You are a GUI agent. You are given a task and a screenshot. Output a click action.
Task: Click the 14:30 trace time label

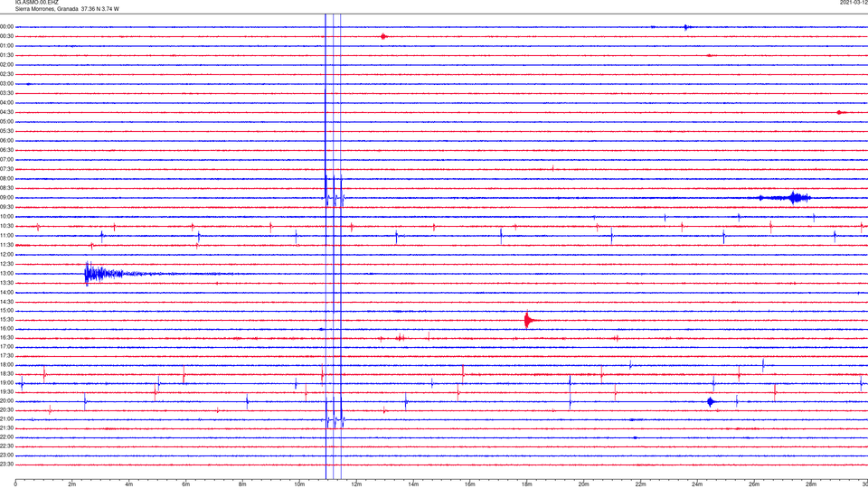(6, 302)
